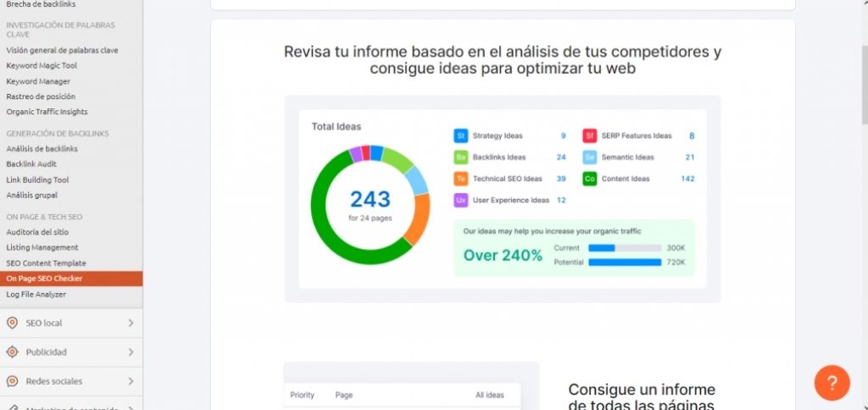Screen dimensions: 868x410
Task: Click the SEO local pin icon
Action: point(12,323)
